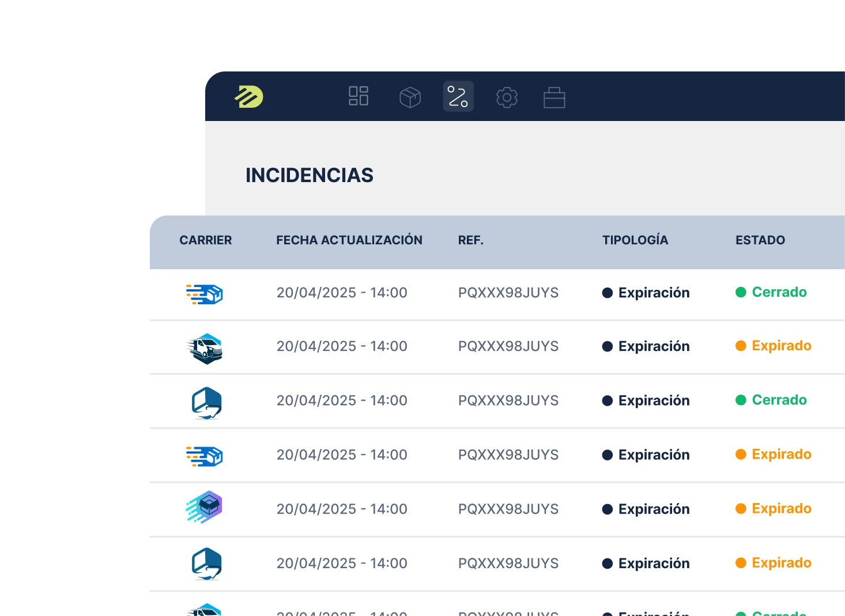Image resolution: width=845 pixels, height=616 pixels.
Task: Click the blue cube carrier logo in third row
Action: [206, 402]
